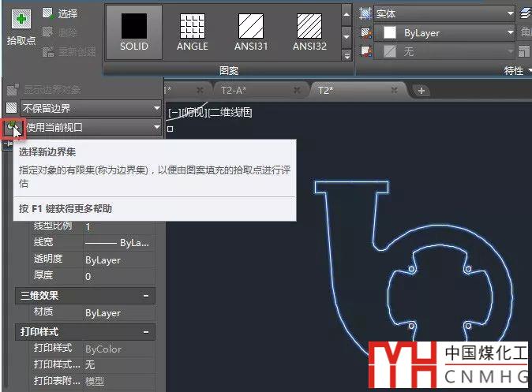This screenshot has height=392, width=532.
Task: Open the 实体 hatch type dropdown
Action: coord(509,13)
